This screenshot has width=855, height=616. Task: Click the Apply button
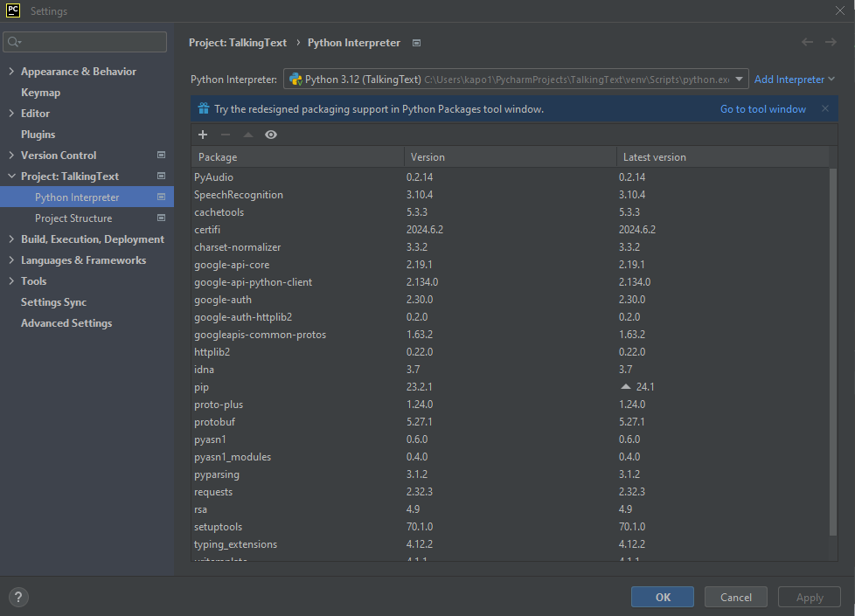(x=810, y=597)
